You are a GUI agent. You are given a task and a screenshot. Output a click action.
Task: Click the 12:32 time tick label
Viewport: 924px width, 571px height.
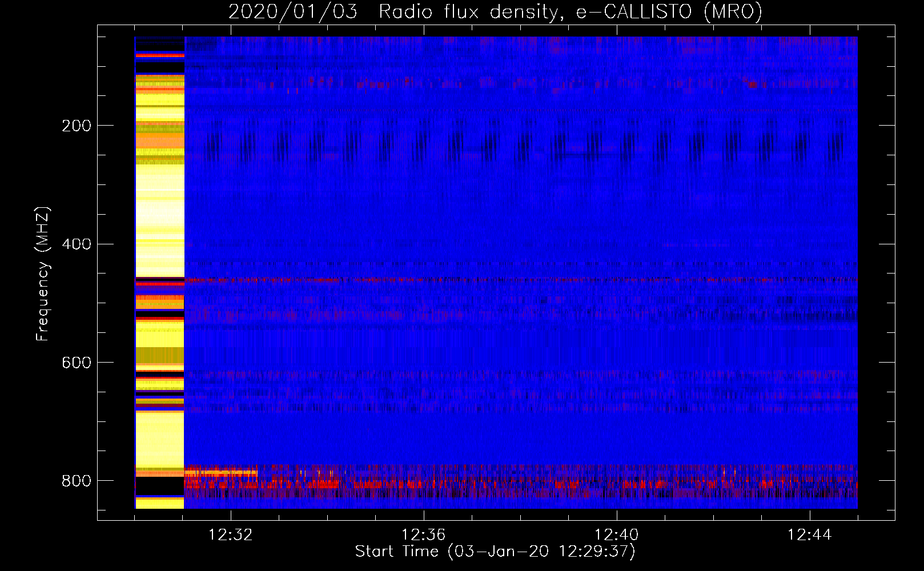pyautogui.click(x=231, y=535)
